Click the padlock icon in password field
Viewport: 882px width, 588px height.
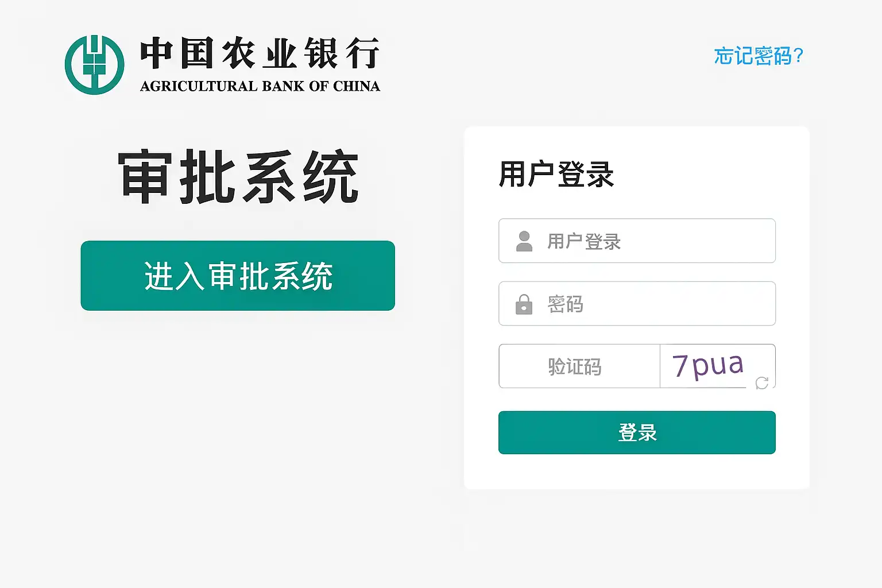tap(524, 304)
